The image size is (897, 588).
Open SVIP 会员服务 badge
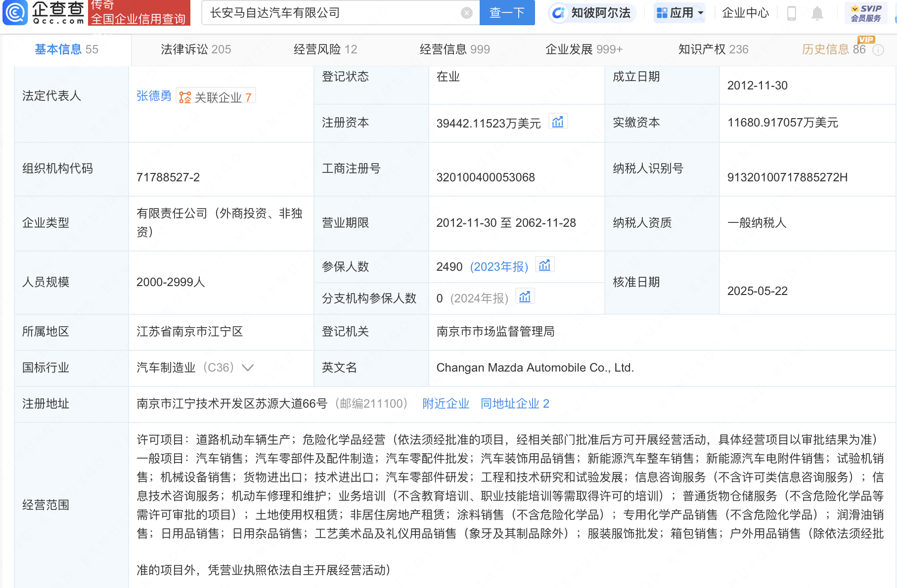[x=866, y=13]
